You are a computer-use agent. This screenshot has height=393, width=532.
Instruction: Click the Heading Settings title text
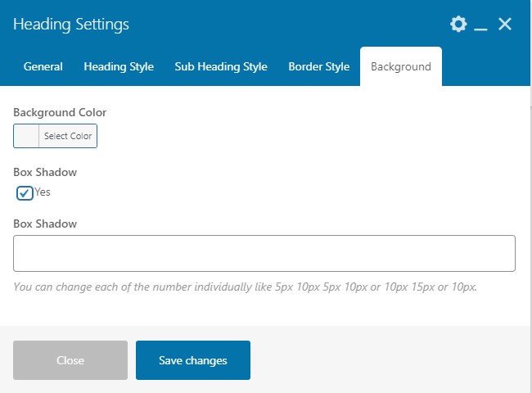point(71,25)
